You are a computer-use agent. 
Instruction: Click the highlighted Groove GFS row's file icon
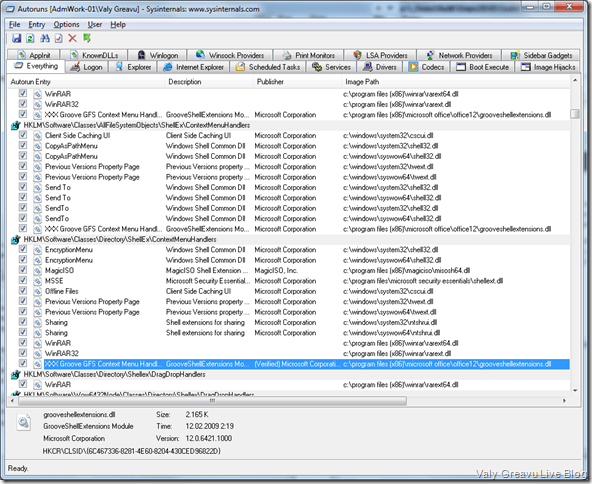[x=37, y=364]
